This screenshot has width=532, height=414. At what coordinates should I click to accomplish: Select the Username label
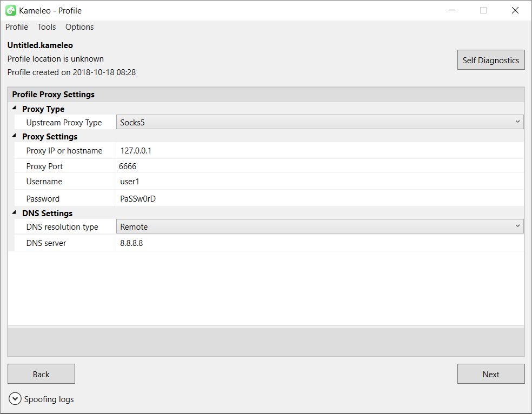pos(44,182)
